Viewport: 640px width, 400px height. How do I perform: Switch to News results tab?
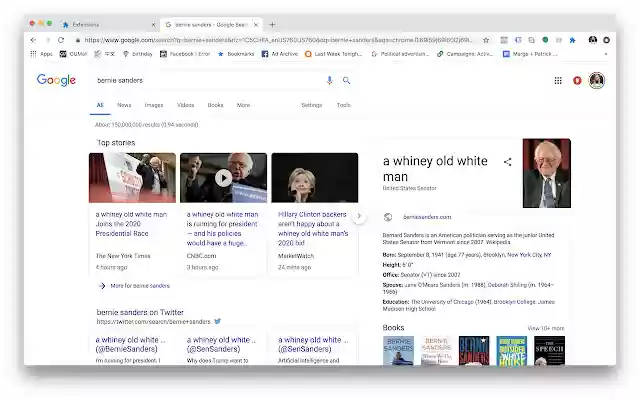124,105
